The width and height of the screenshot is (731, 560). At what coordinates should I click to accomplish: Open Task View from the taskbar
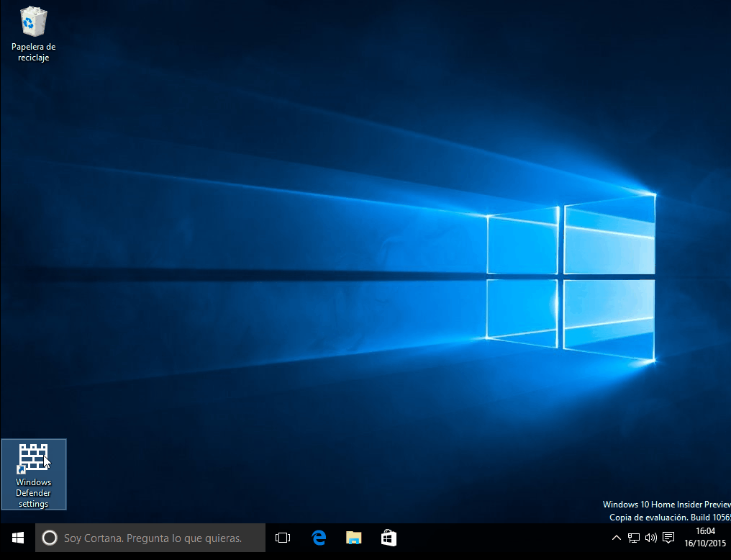[x=283, y=538]
